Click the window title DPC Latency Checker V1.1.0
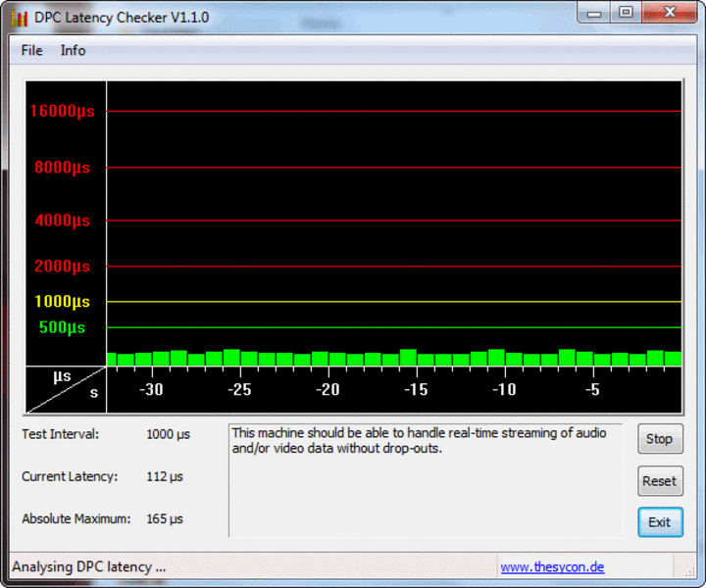Screen dimensions: 706x588 point(122,18)
